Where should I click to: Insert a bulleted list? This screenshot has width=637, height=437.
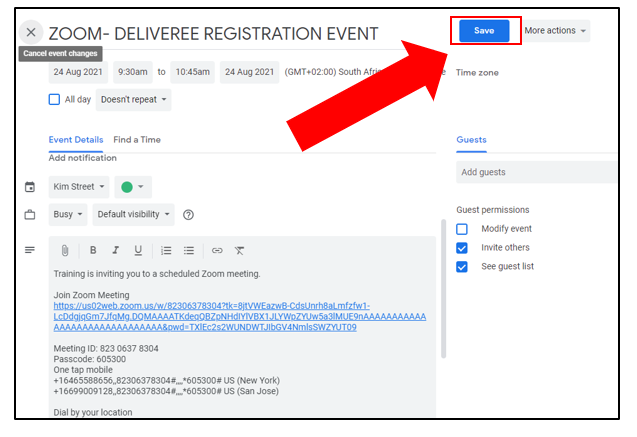pos(188,251)
